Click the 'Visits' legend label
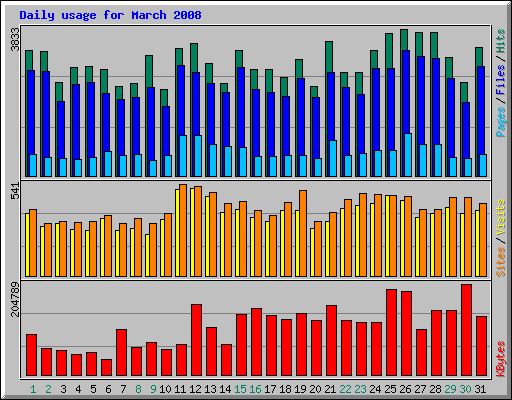Screen dimensions: 512x400 pos(500,217)
